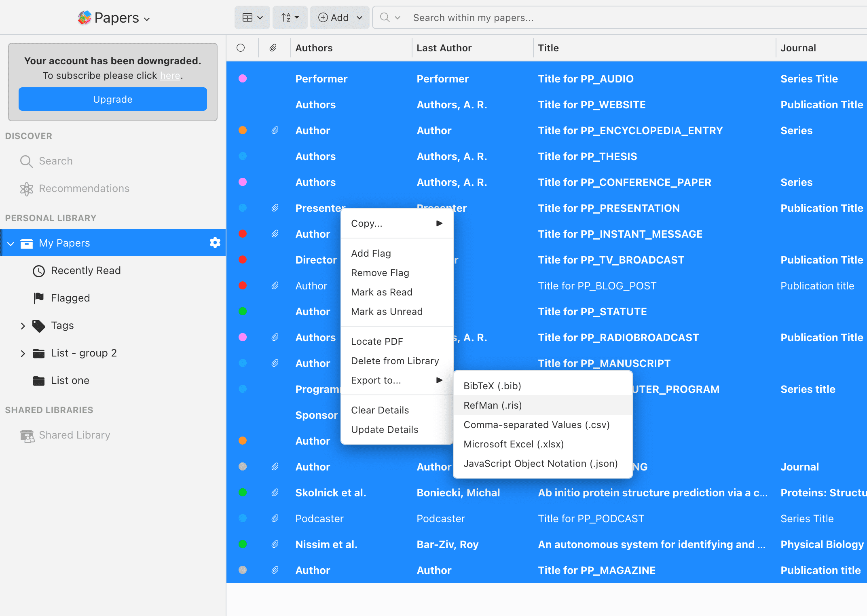Click the blue Upgrade button
Image resolution: width=867 pixels, height=616 pixels.
coord(113,99)
